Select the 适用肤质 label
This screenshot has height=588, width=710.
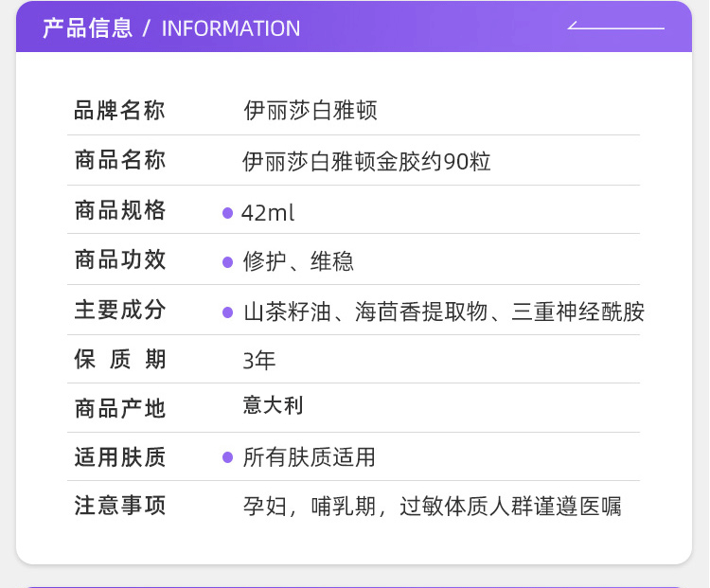[x=119, y=456]
